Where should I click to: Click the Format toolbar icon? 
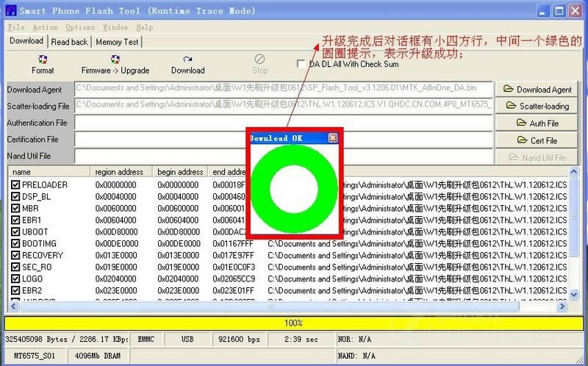click(x=43, y=63)
